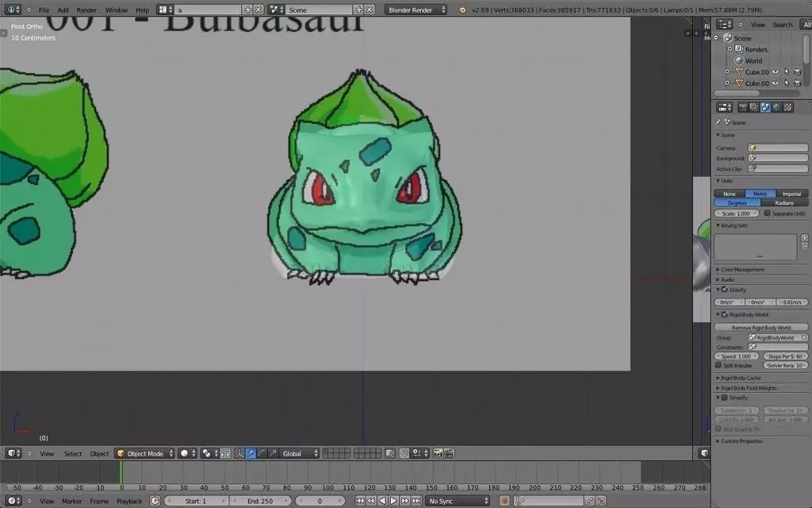Jump to the last frame
Viewport: 812px width, 508px height.
416,502
